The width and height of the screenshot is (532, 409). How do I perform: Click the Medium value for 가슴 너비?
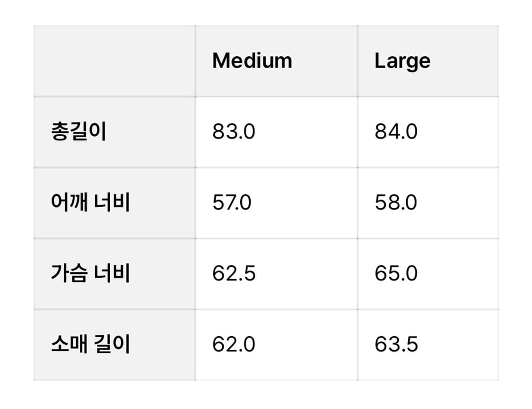(234, 273)
